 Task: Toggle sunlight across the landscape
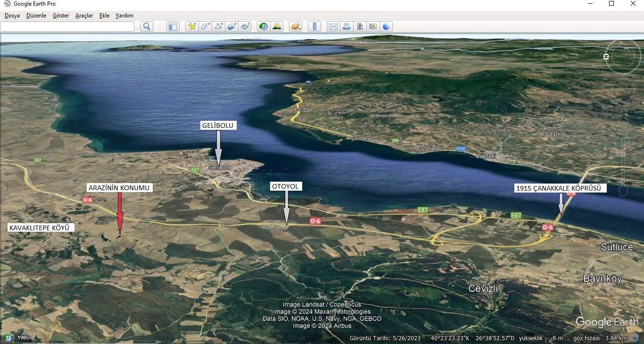[x=277, y=26]
